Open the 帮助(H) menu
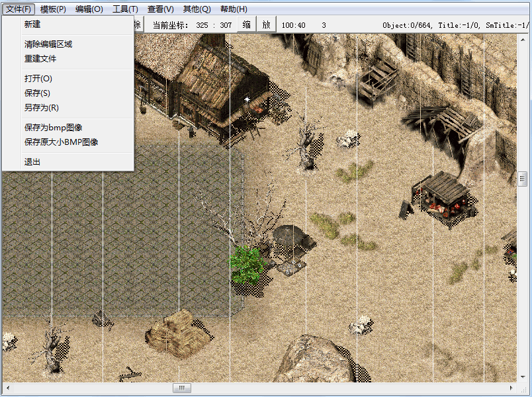This screenshot has height=397, width=532. coord(234,9)
